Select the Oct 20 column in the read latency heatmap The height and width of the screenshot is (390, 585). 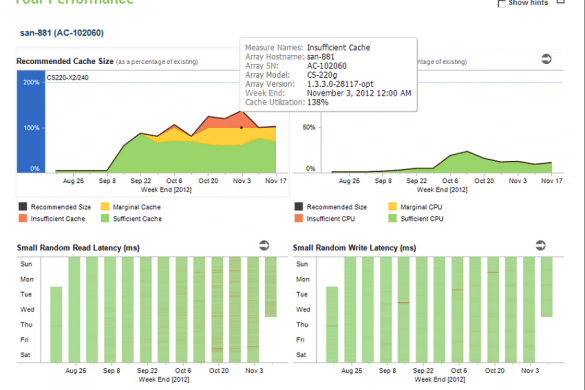pos(217,309)
